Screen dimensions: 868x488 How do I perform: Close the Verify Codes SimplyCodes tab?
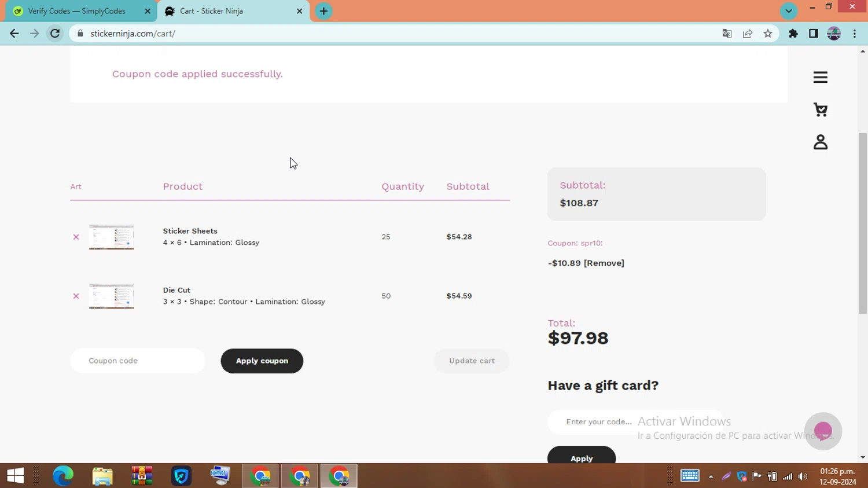tap(148, 11)
